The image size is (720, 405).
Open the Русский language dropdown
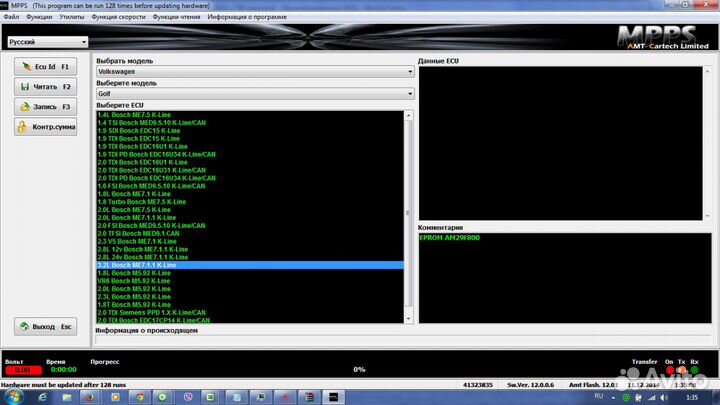point(47,42)
